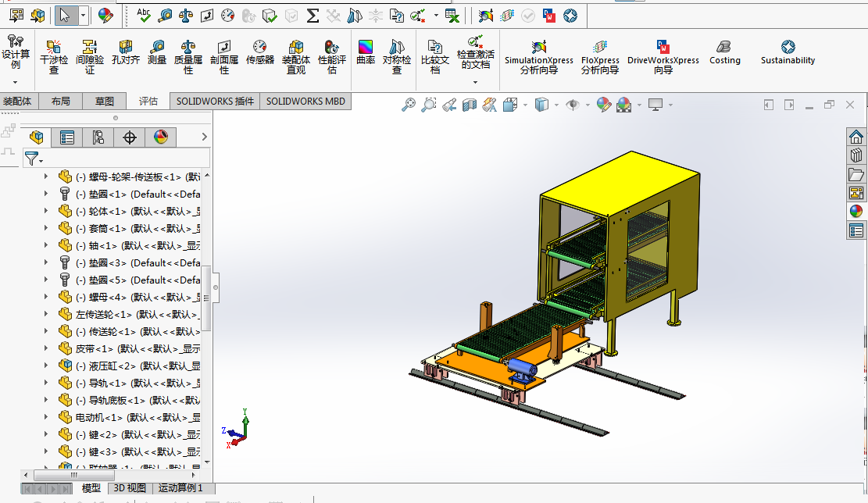
Task: Launch SimulationXpress analysis wizard
Action: coord(538,57)
